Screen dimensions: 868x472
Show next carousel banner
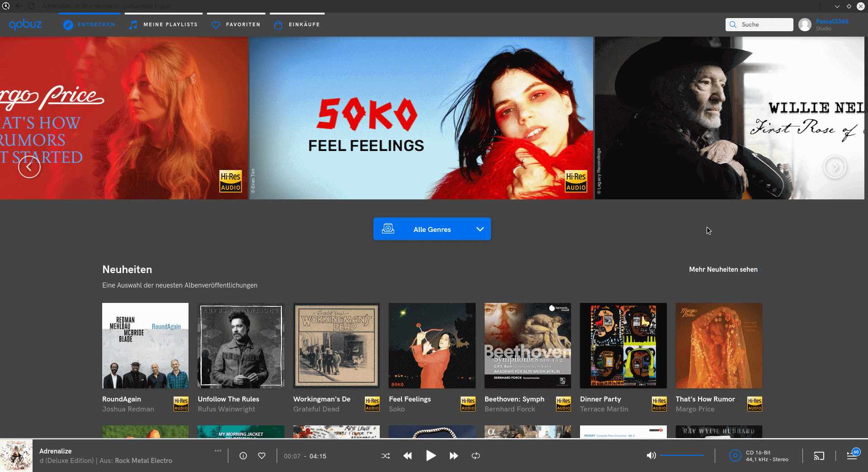[x=835, y=167]
